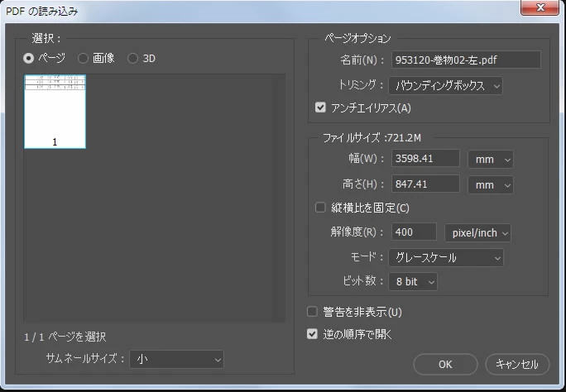Click the 選択 : group label

(46, 38)
